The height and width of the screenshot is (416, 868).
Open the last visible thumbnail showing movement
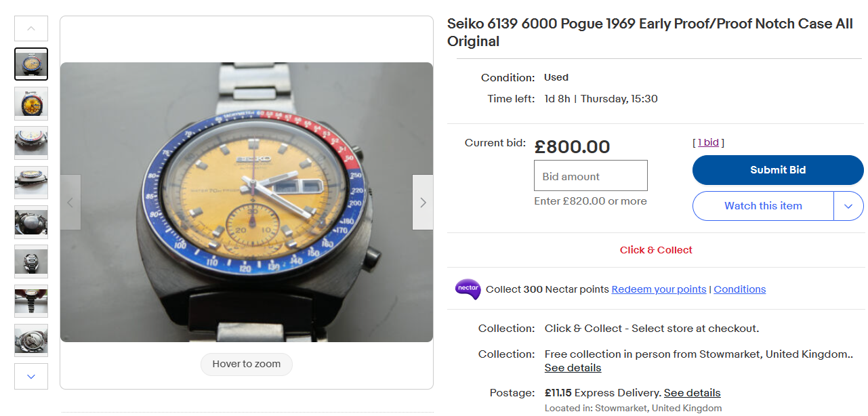click(x=31, y=340)
